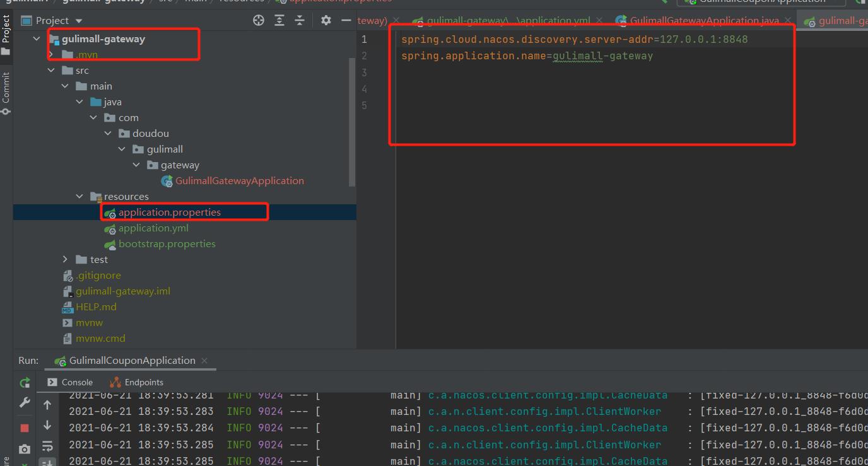Screen dimensions: 868x466
Task: Select GulimallGatewayApplication class in tree
Action: pos(240,181)
